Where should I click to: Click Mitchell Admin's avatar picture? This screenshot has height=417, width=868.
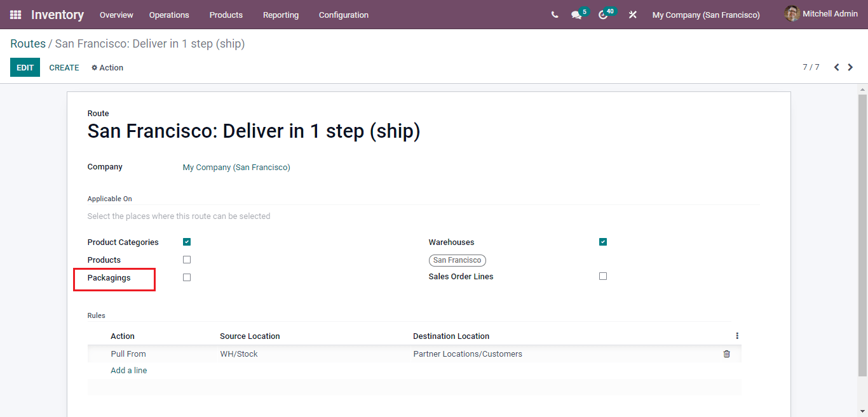[792, 14]
